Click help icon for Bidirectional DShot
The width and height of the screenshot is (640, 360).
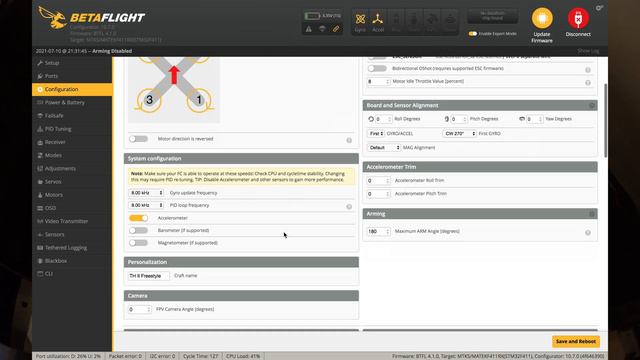(588, 70)
